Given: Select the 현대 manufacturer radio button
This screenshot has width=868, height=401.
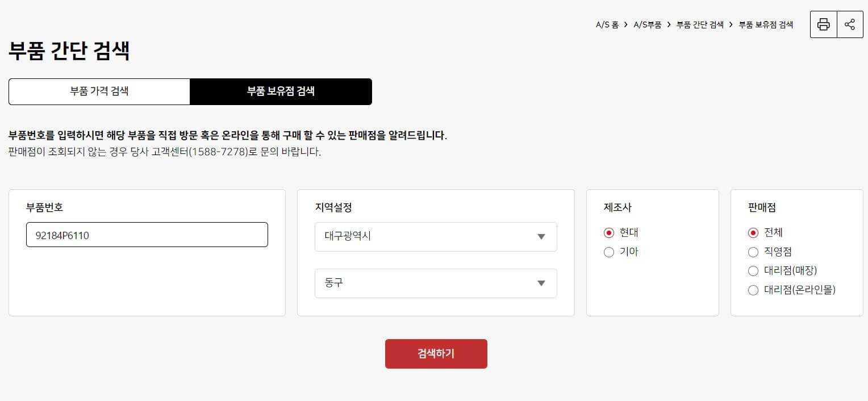Looking at the screenshot, I should coord(608,233).
